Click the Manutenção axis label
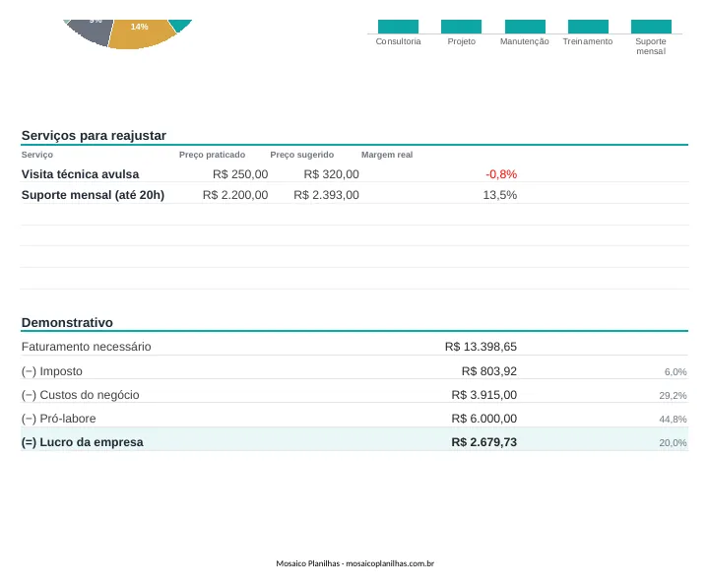This screenshot has height=588, width=708. [524, 41]
